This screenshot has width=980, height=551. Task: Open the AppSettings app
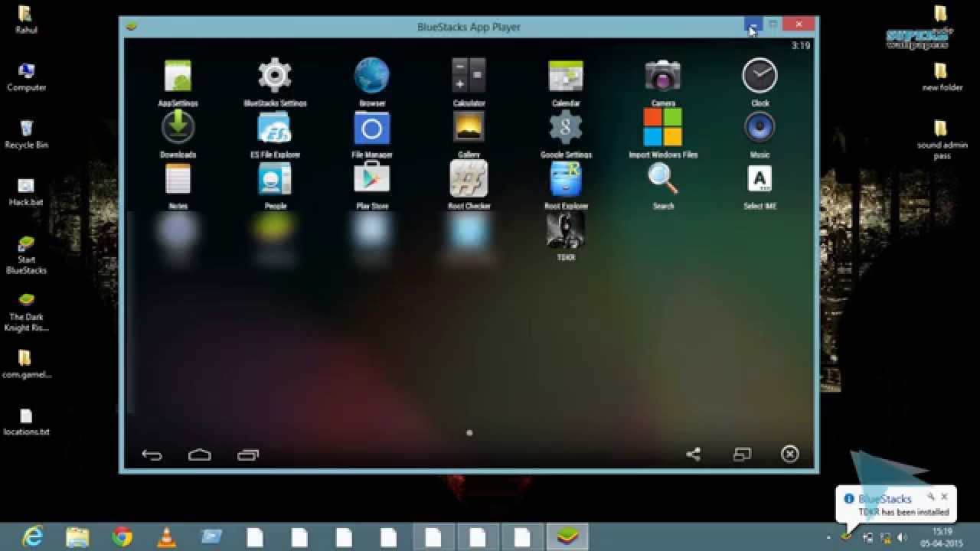coord(178,77)
